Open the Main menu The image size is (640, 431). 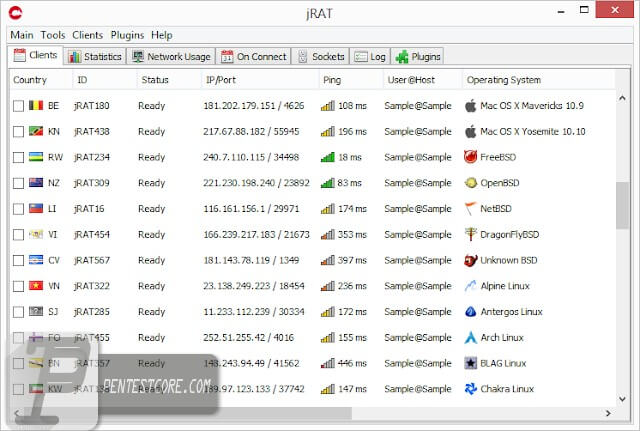[22, 35]
